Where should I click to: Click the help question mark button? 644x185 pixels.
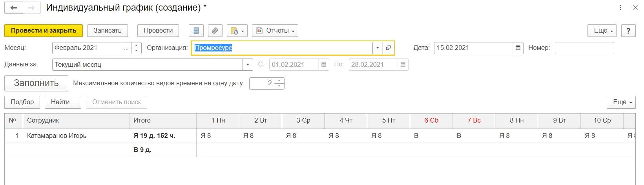pos(628,31)
